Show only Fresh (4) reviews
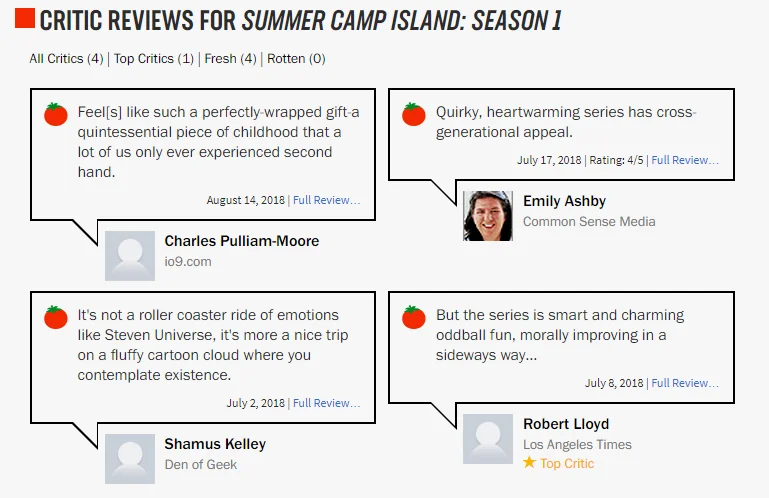 point(231,59)
